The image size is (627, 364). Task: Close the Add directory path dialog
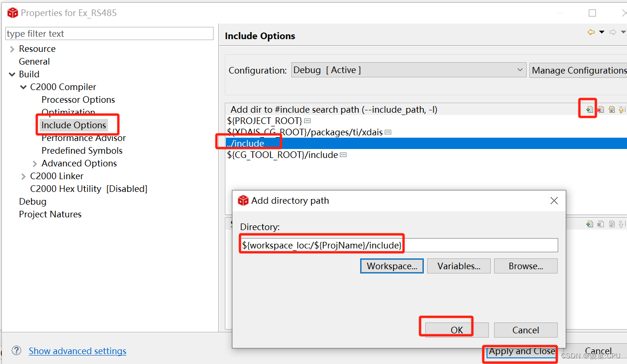554,200
